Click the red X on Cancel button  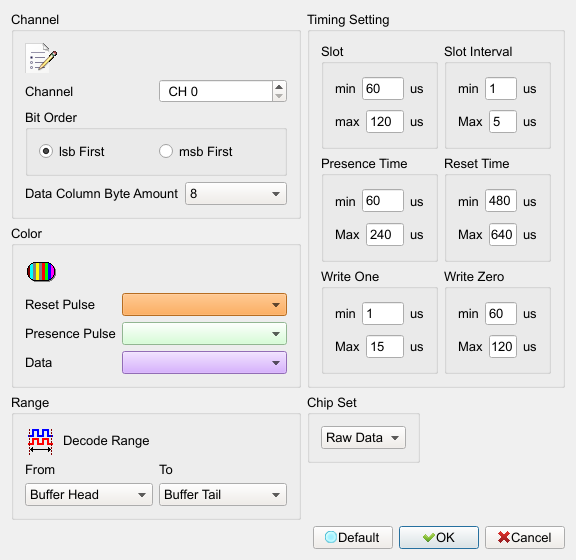(x=504, y=538)
